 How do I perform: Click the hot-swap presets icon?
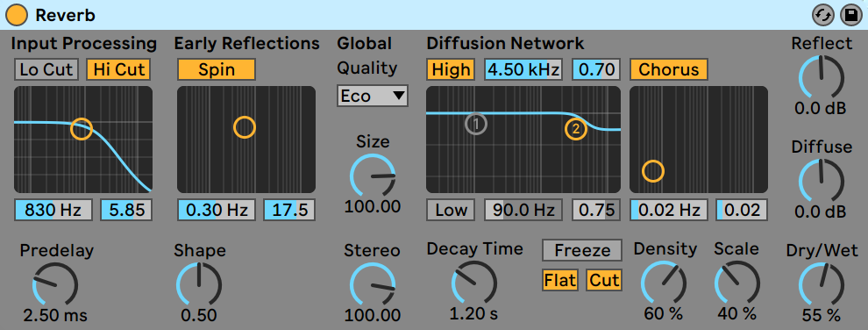pyautogui.click(x=823, y=16)
